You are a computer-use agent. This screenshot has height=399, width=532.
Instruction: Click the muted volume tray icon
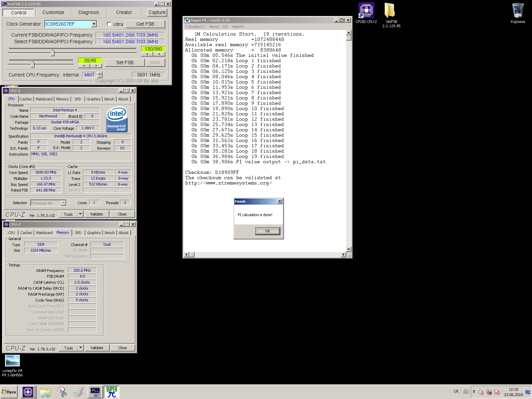coord(481,392)
